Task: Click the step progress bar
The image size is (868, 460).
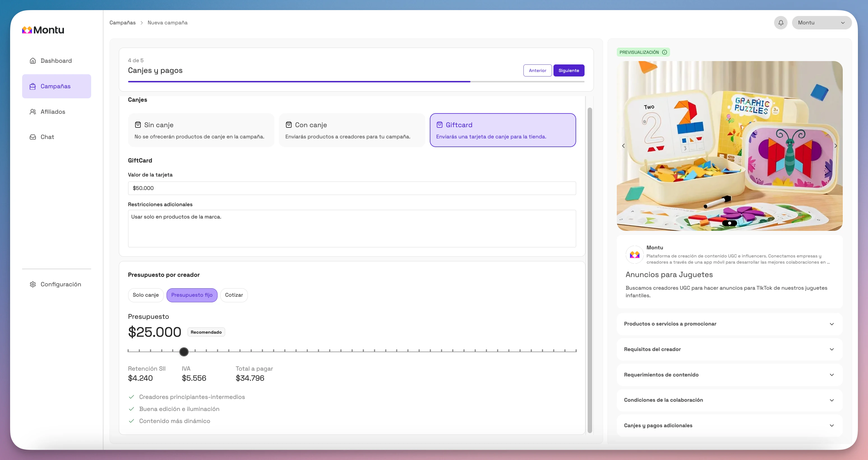Action: (x=356, y=82)
